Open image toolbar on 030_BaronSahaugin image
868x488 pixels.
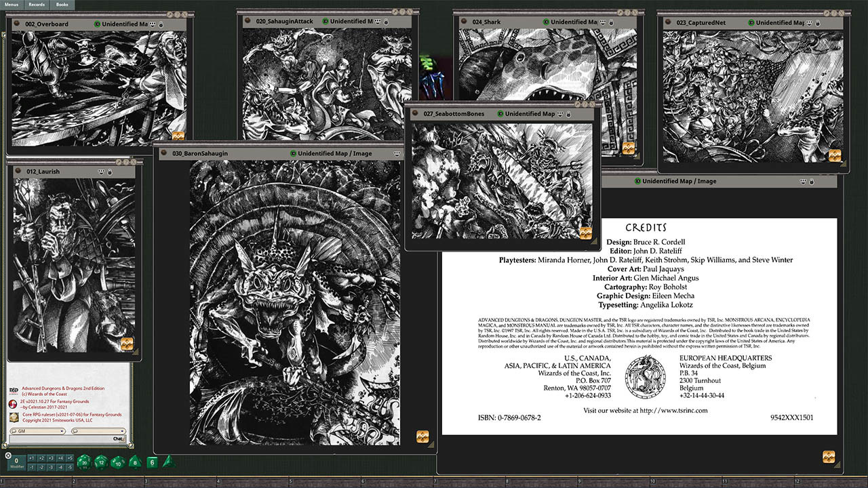422,436
